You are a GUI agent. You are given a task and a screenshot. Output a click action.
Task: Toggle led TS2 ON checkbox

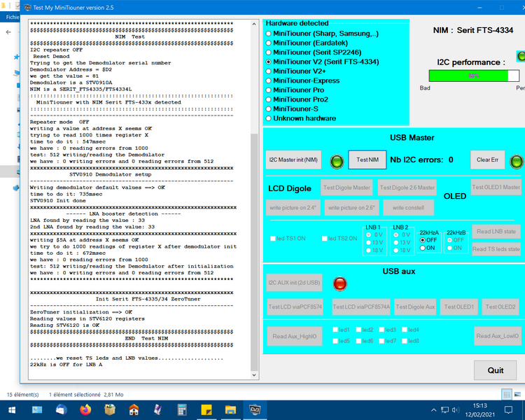pyautogui.click(x=324, y=239)
